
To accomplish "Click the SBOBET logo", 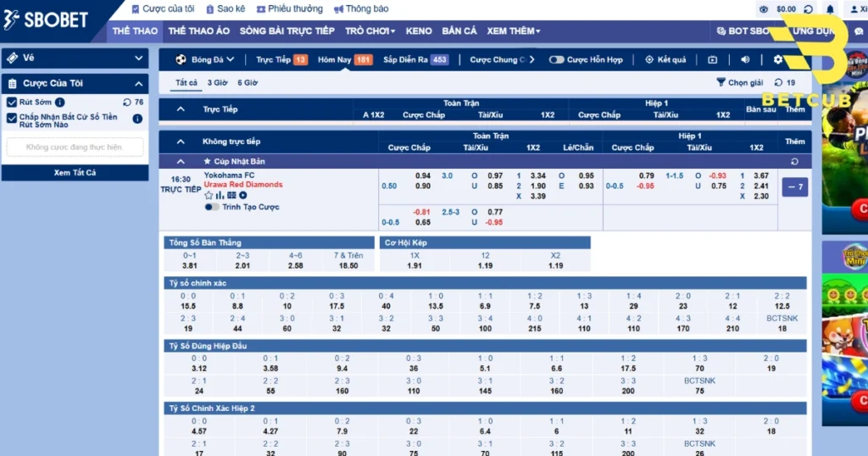I will [x=46, y=19].
